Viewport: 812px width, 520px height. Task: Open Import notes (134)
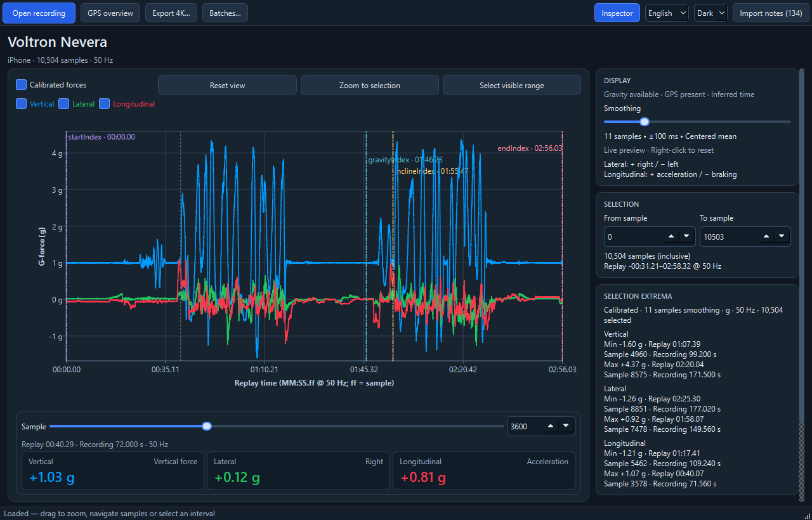771,13
